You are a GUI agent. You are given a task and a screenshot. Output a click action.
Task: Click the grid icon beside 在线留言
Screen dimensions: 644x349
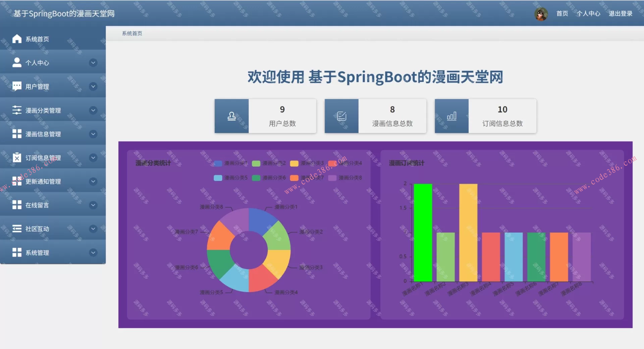pos(17,205)
